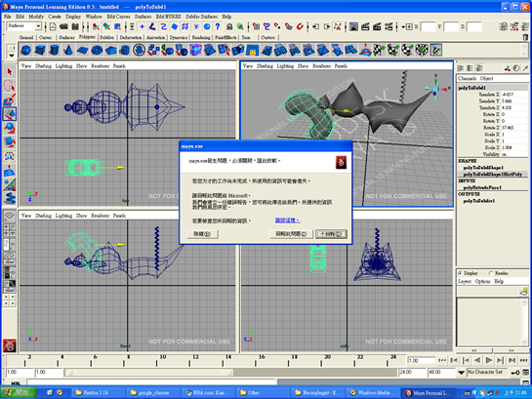Activate the Paint Selection tool
532x399 pixels.
10,100
